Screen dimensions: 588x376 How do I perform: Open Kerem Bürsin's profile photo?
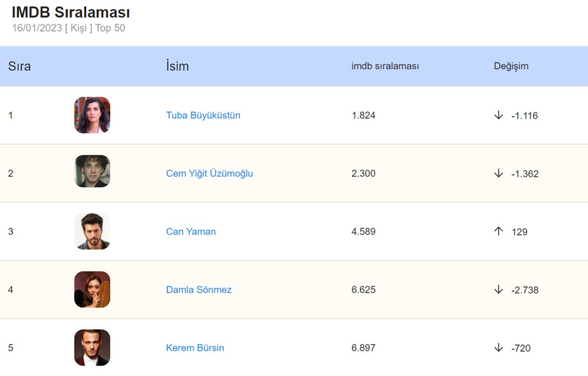(92, 347)
